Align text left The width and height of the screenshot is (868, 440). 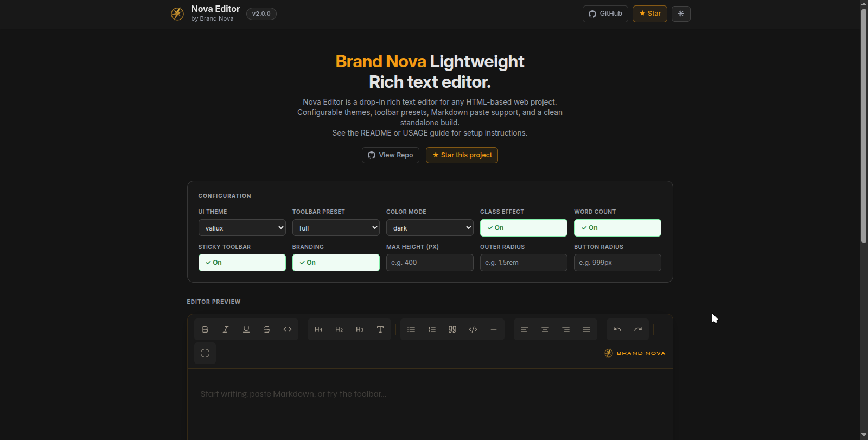tap(525, 329)
